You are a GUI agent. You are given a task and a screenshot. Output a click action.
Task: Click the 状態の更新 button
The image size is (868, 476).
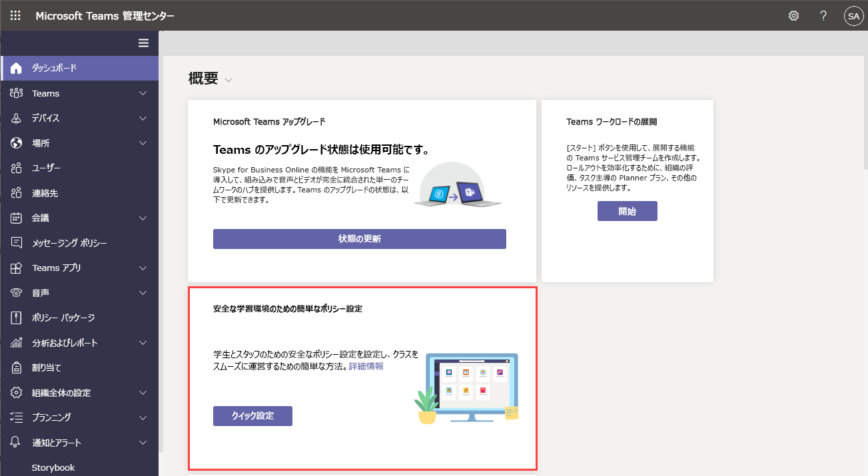pos(359,238)
